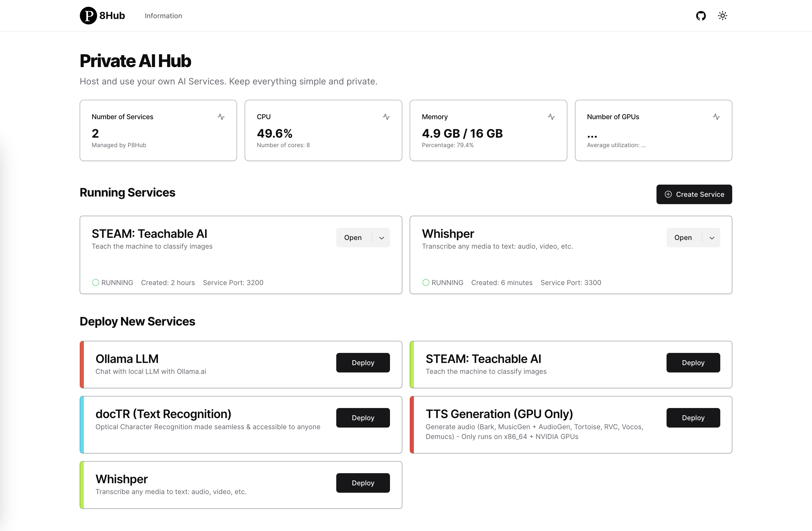
Task: Deploy TTS Generation GPU Only service
Action: click(x=693, y=417)
